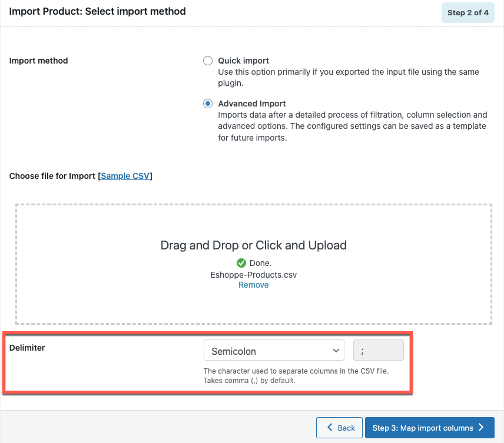Screen dimensions: 504x443
Task: Click the Quick import option label
Action: [243, 61]
